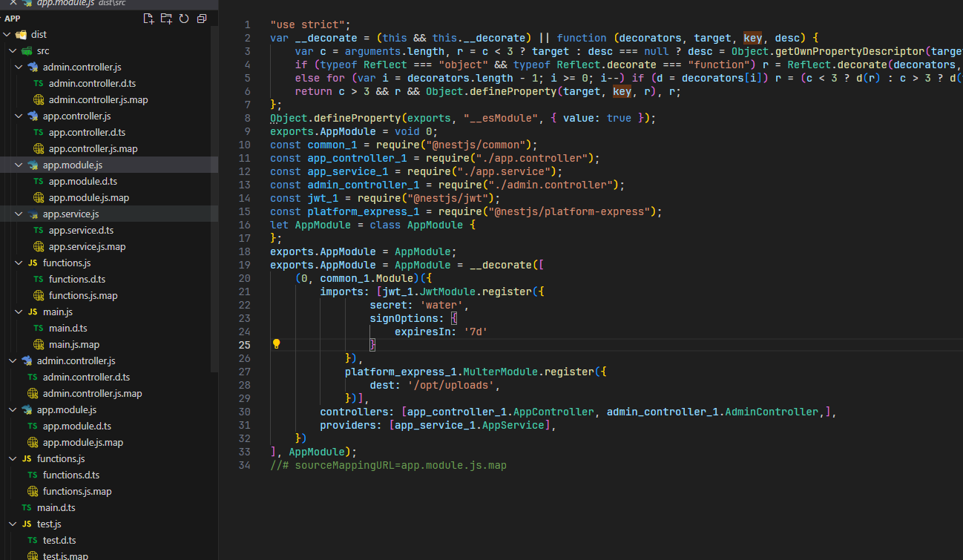Click line number 34 in the gutter
This screenshot has width=963, height=560.
pos(246,466)
